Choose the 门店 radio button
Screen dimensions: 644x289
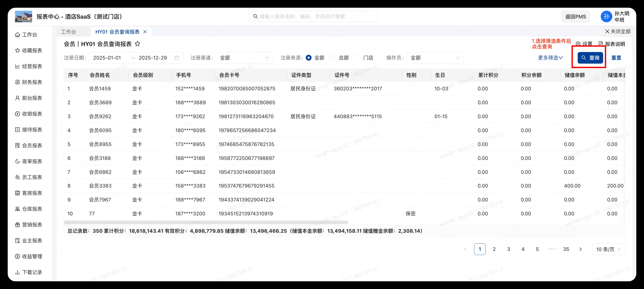(x=358, y=58)
